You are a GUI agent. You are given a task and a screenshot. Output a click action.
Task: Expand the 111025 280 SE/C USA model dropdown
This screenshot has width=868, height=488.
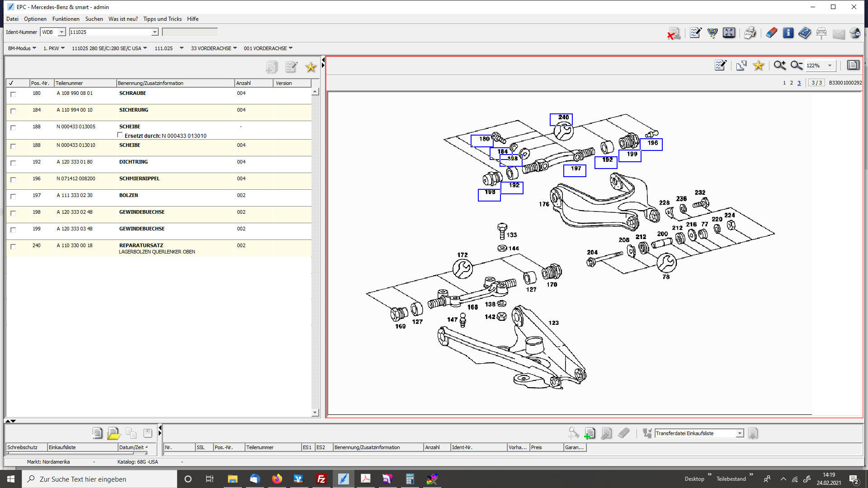tap(109, 48)
